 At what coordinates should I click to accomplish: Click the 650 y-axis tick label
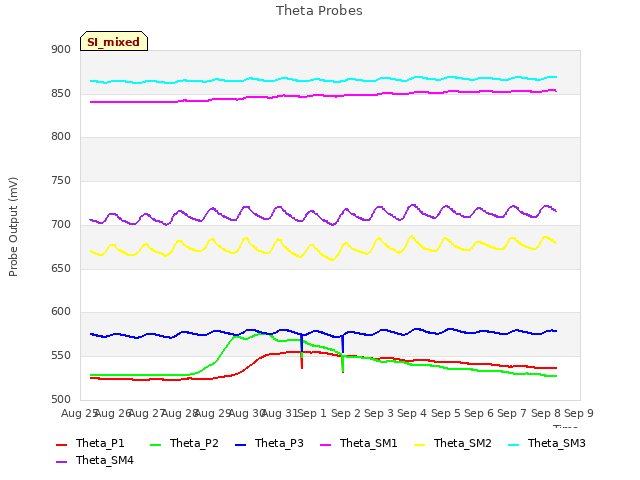tap(61, 269)
